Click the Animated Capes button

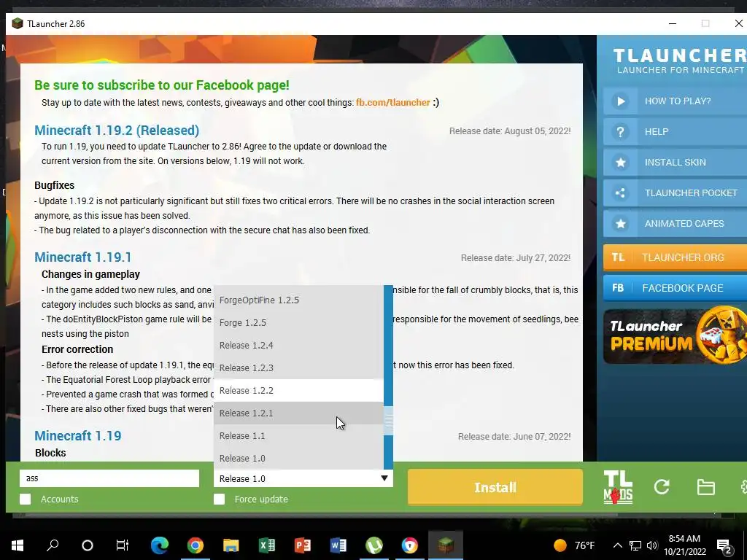pos(675,223)
